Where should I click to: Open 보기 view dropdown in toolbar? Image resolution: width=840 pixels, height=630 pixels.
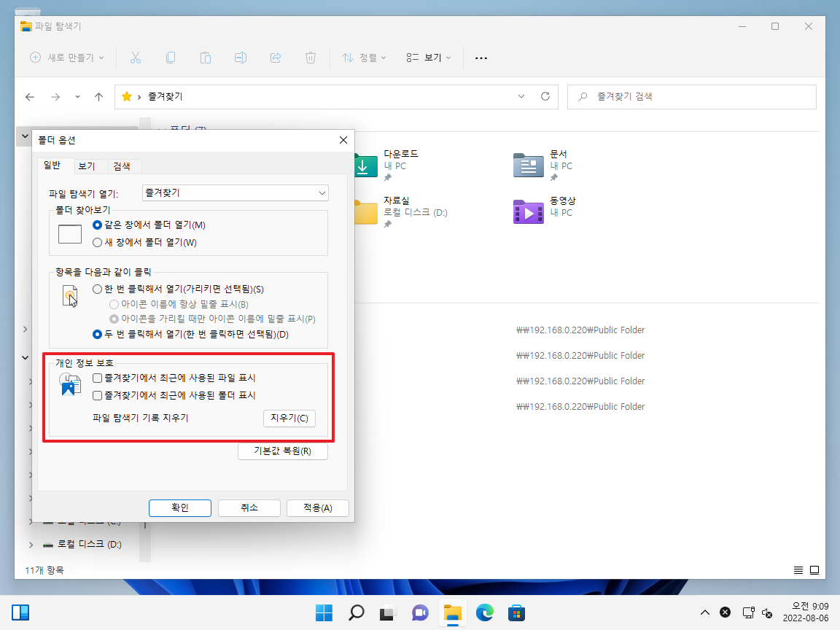[428, 58]
